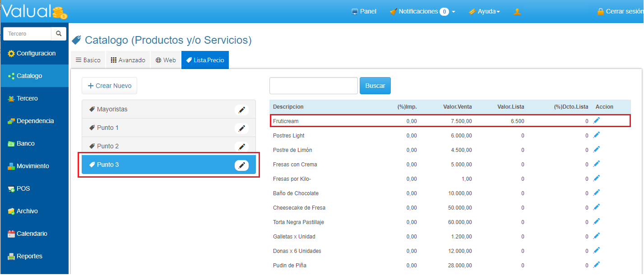Edit the Postres Light list price
The image size is (644, 275).
point(597,135)
